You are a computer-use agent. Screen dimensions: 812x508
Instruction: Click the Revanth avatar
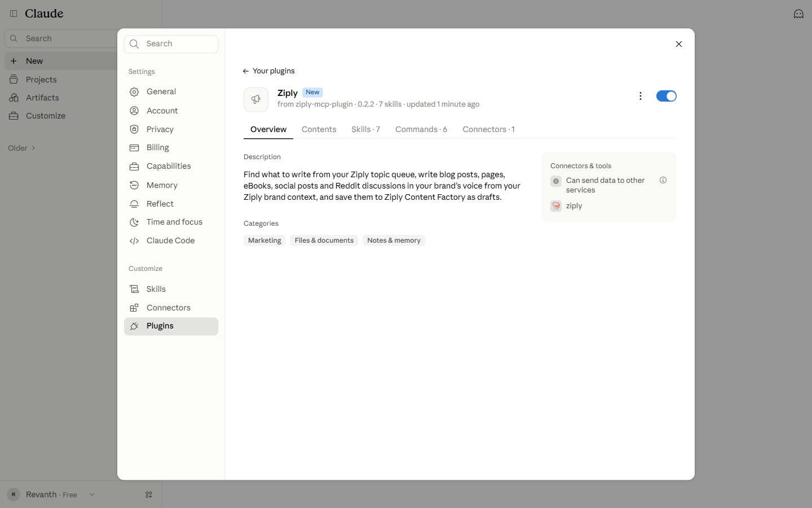click(14, 494)
